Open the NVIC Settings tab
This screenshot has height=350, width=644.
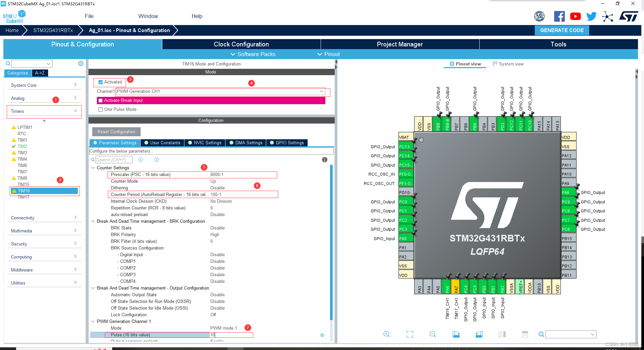point(204,143)
